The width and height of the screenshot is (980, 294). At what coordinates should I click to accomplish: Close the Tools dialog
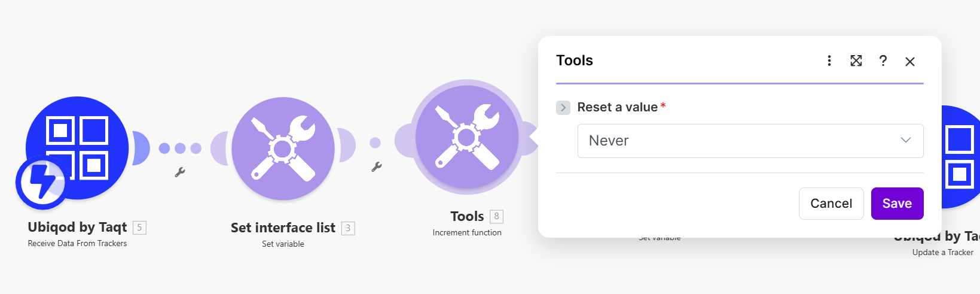(x=910, y=61)
